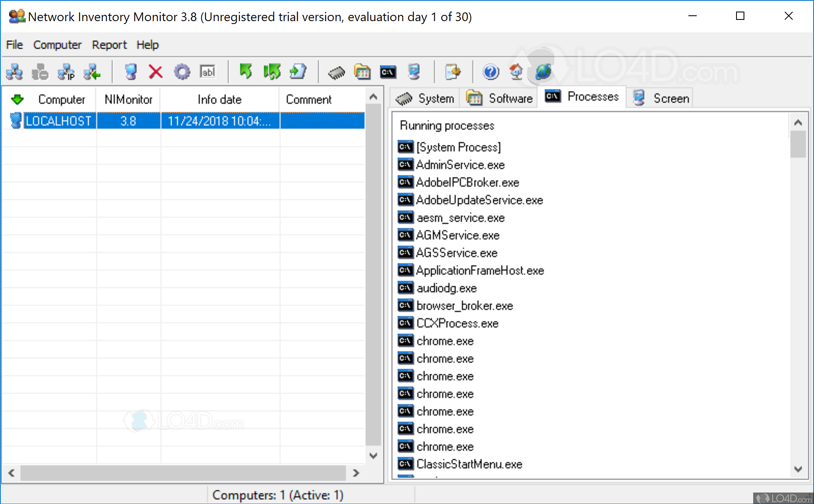The image size is (814, 504).
Task: Rename computer using the abl icon
Action: [208, 72]
